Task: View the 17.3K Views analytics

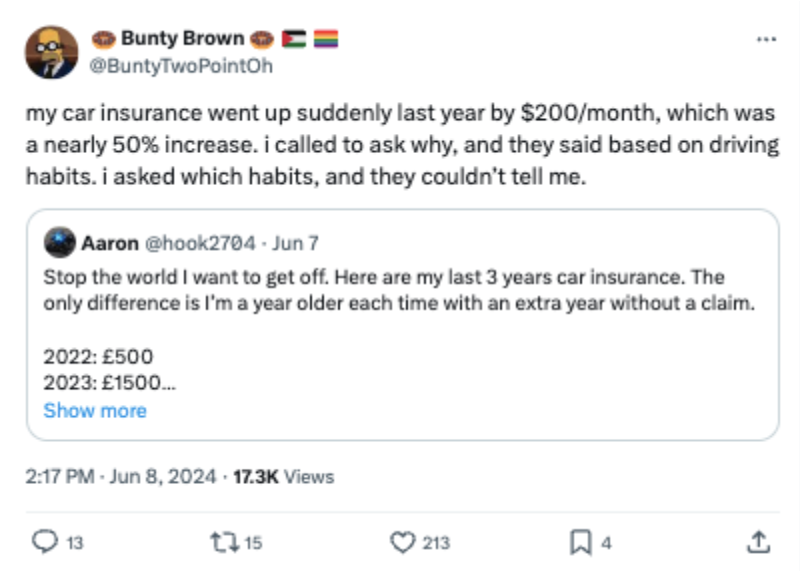Action: coord(283,477)
